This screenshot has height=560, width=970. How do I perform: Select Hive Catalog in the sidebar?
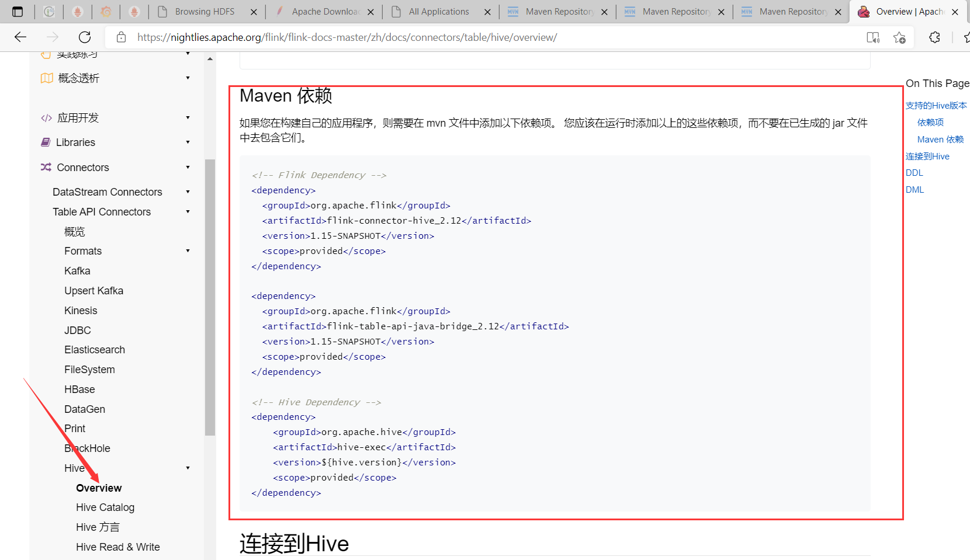[x=105, y=507]
